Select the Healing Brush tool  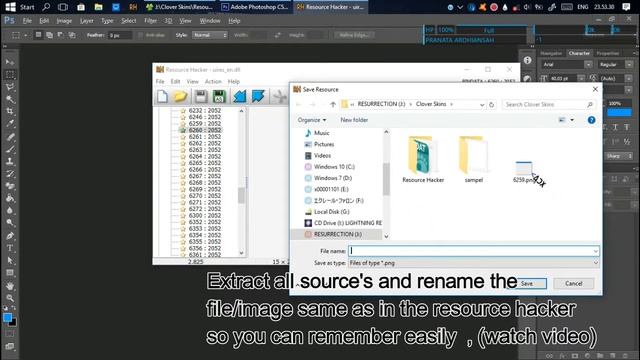(x=10, y=137)
